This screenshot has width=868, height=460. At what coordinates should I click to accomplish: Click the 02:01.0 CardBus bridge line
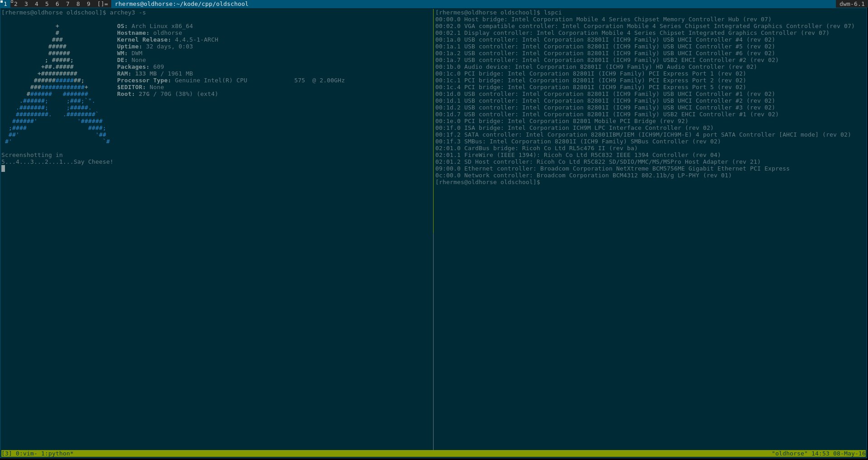(x=536, y=148)
